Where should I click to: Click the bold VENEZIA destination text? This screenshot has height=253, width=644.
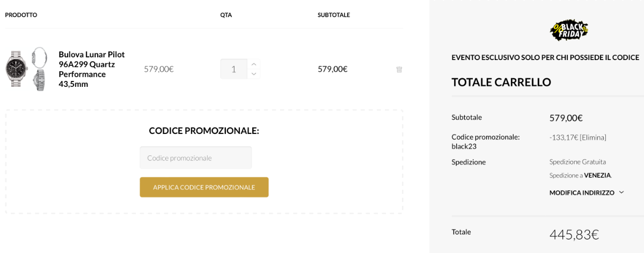click(x=597, y=175)
